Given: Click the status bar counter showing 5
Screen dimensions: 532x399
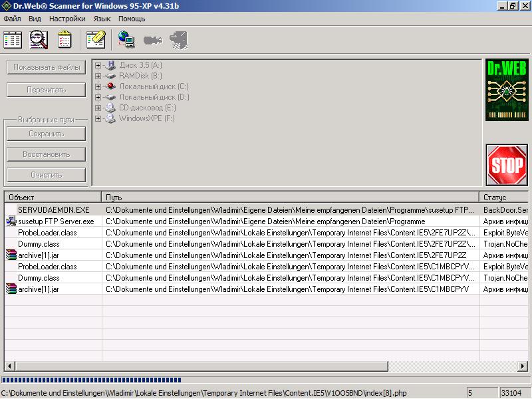Looking at the screenshot, I should [x=481, y=393].
